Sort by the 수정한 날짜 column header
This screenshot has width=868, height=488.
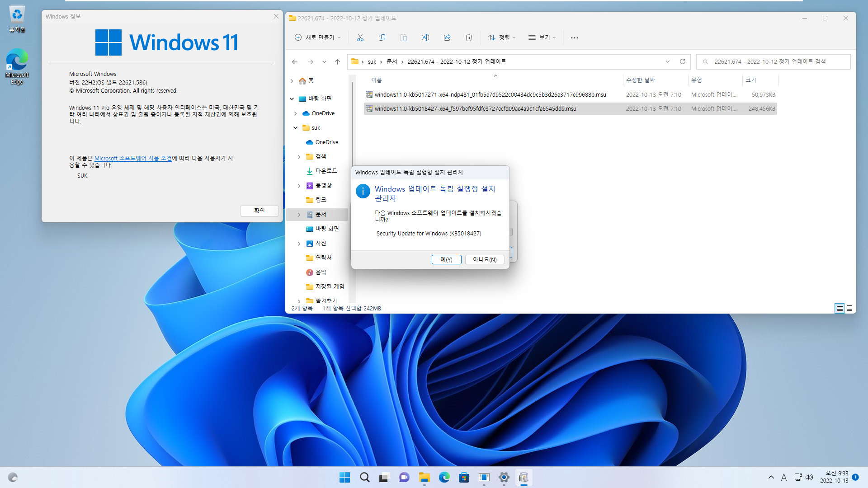655,80
